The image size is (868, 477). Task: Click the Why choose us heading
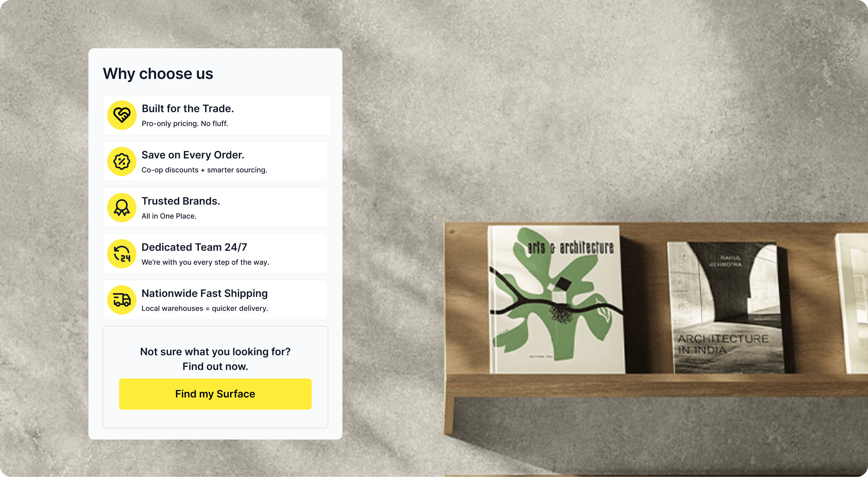(158, 73)
